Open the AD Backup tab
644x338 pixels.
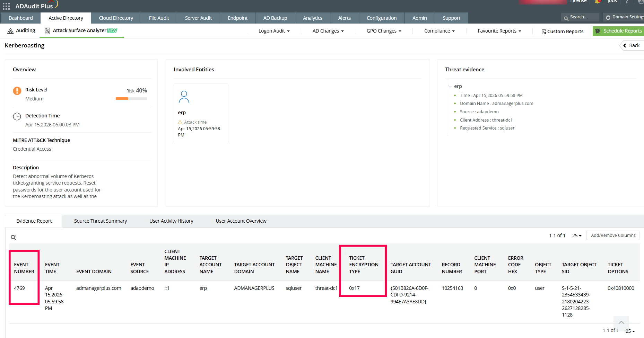pyautogui.click(x=275, y=18)
